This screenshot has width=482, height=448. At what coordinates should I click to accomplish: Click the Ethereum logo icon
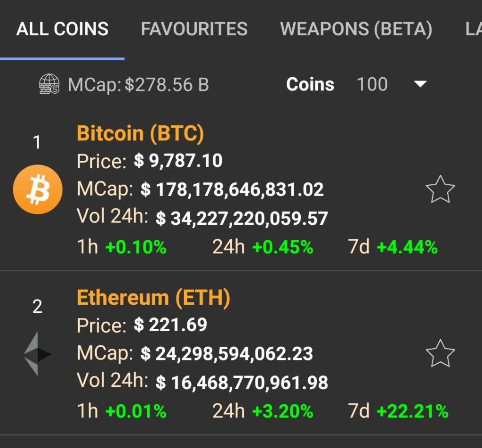click(x=37, y=354)
